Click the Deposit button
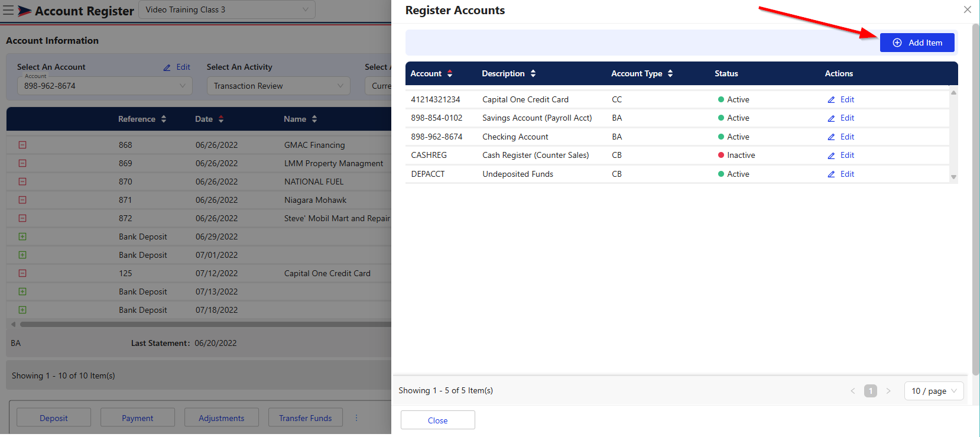Screen dimensions: 980x437 tap(54, 418)
